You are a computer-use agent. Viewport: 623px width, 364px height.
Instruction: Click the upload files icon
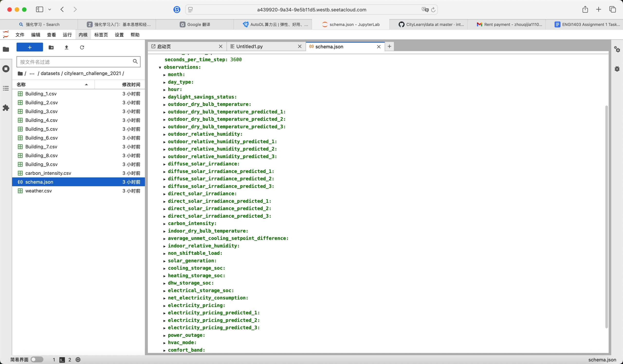[x=66, y=47]
